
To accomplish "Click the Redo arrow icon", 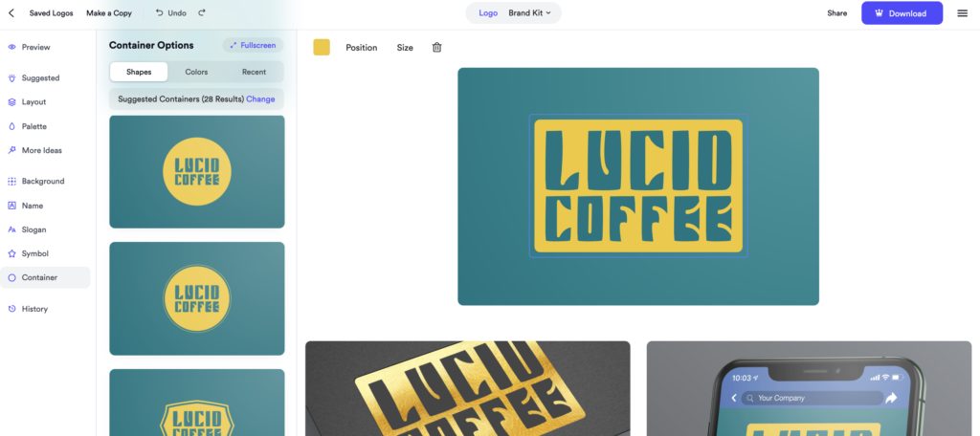I will click(201, 12).
